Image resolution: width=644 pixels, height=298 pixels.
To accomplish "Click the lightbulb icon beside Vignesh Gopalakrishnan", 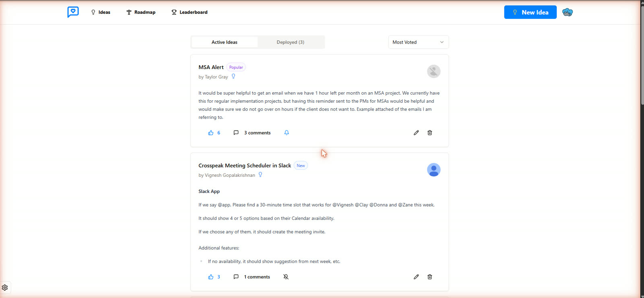I will pos(260,174).
